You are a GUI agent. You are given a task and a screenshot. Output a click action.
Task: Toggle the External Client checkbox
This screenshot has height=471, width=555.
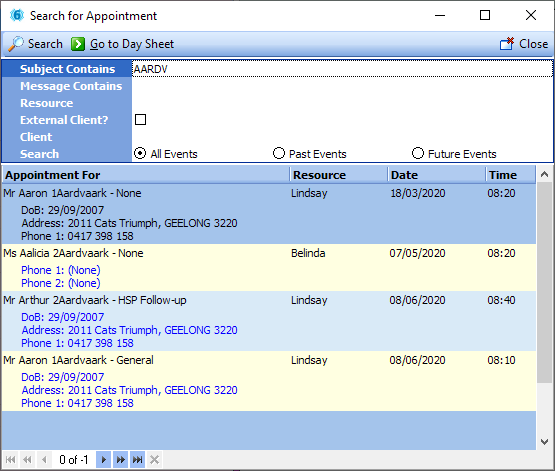click(141, 120)
